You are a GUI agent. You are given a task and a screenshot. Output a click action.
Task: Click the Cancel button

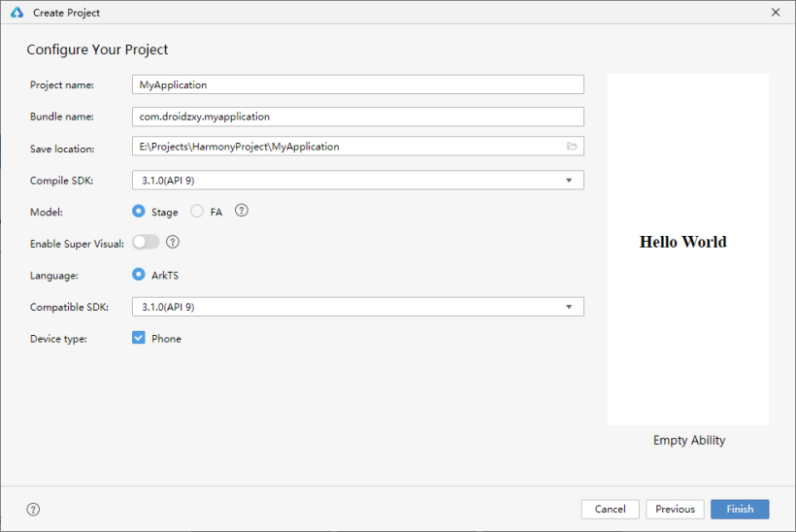tap(610, 509)
